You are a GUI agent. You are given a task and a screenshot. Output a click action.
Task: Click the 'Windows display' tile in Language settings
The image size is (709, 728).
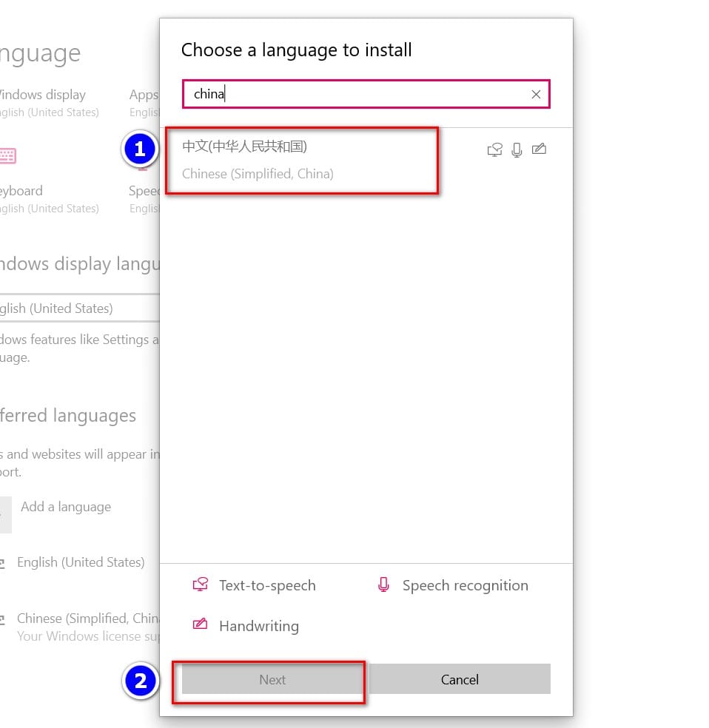pyautogui.click(x=50, y=103)
